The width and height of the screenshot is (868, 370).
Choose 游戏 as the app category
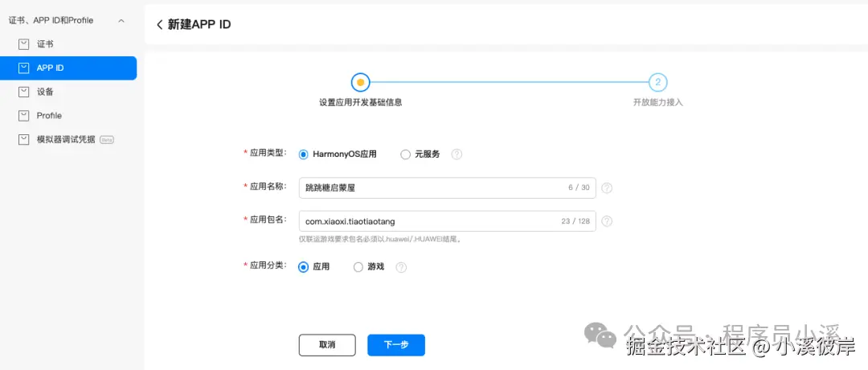[358, 267]
